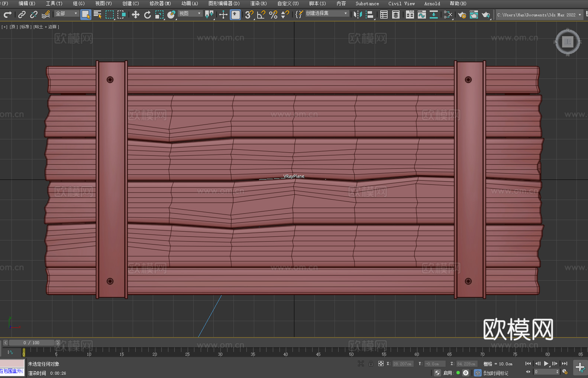Image resolution: width=588 pixels, height=378 pixels.
Task: Open the Civil View menu
Action: click(401, 3)
